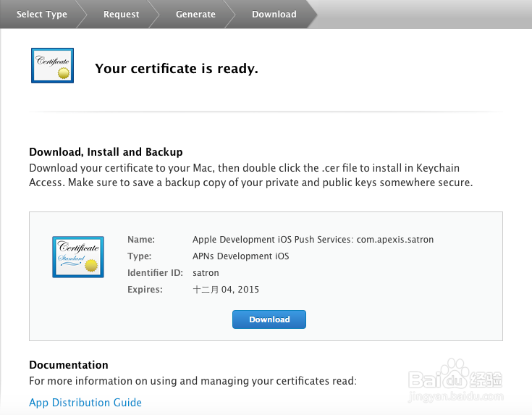Click the 'APNs Development iOS' type value
Screen dimensions: 532x415
tap(241, 256)
